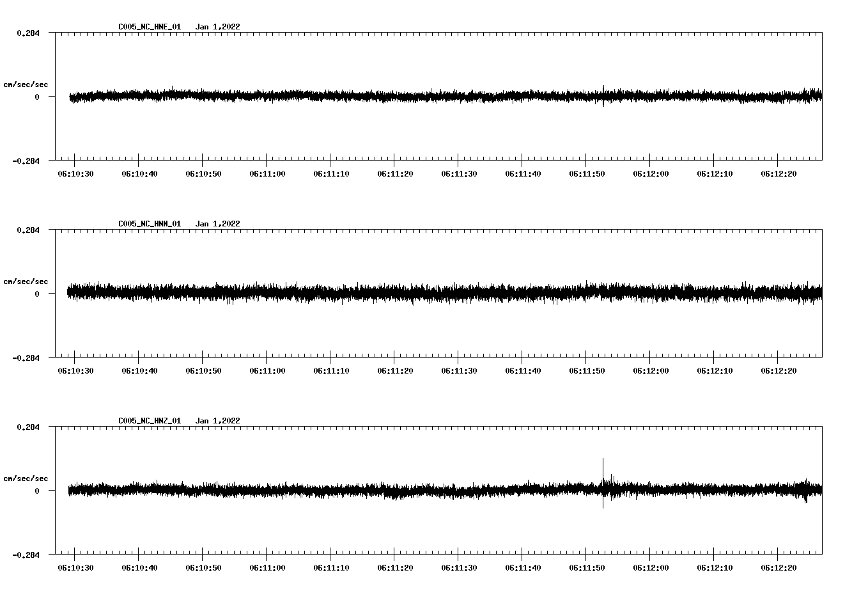Click the Jan 1,2022 date on HNN plot
Image resolution: width=868 pixels, height=591 pixels.
[x=218, y=224]
